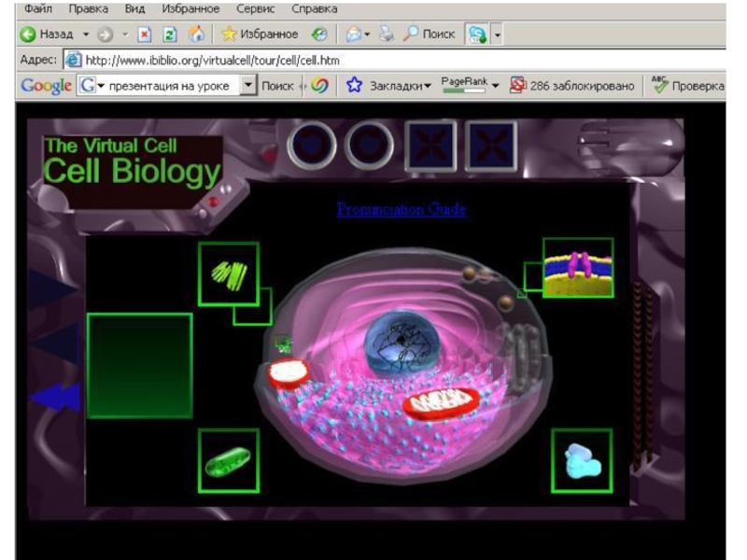Open the Поиск magnifier search in toolbar
Screen dimensions: 747x560
(429, 34)
